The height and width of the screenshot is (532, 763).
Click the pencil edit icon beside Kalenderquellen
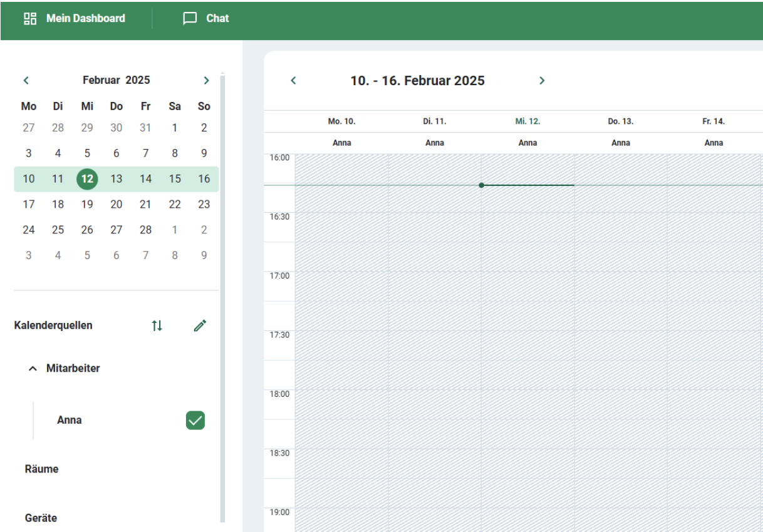pyautogui.click(x=200, y=325)
